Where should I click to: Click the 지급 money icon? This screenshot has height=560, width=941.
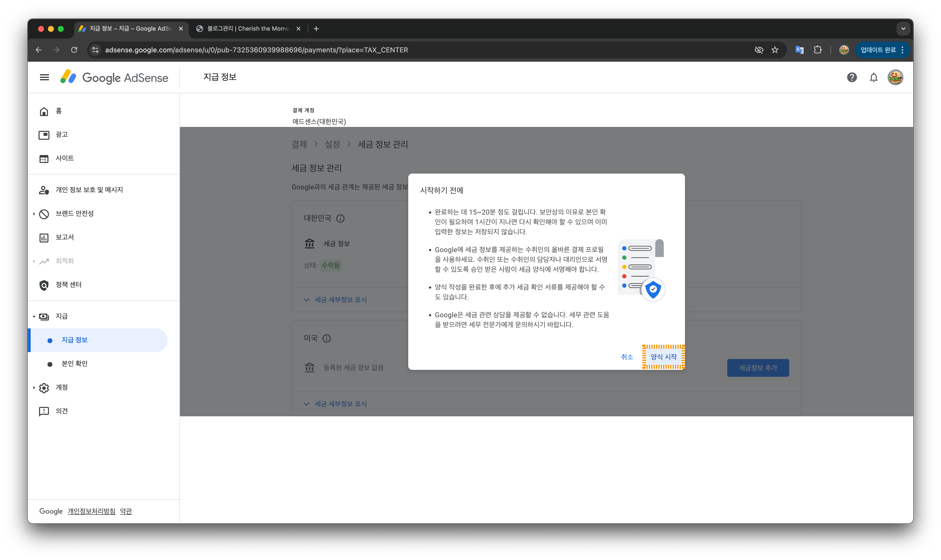pyautogui.click(x=44, y=317)
